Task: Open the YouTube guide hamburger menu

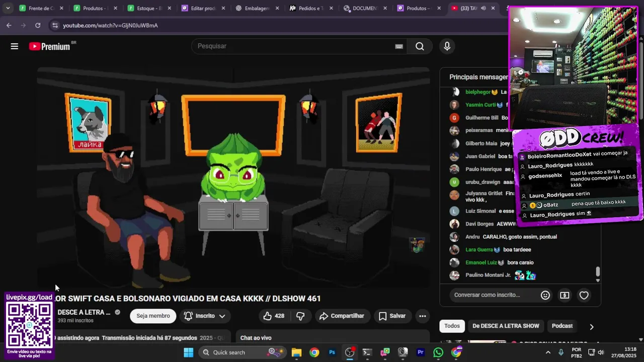Action: click(14, 46)
